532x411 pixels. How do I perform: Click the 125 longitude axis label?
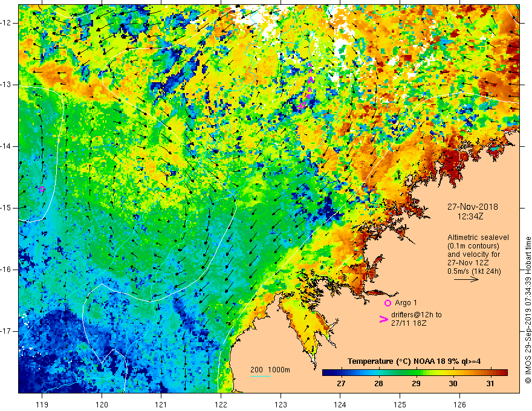(400, 404)
